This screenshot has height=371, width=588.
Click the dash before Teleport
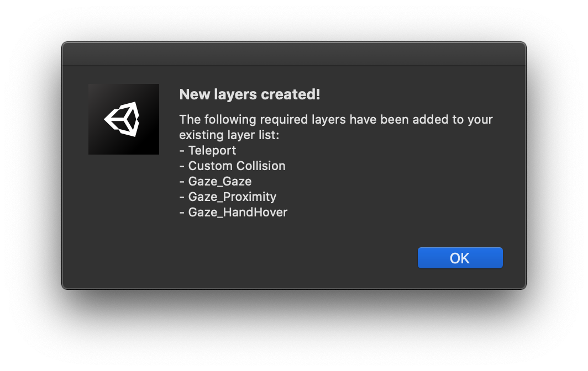point(182,150)
